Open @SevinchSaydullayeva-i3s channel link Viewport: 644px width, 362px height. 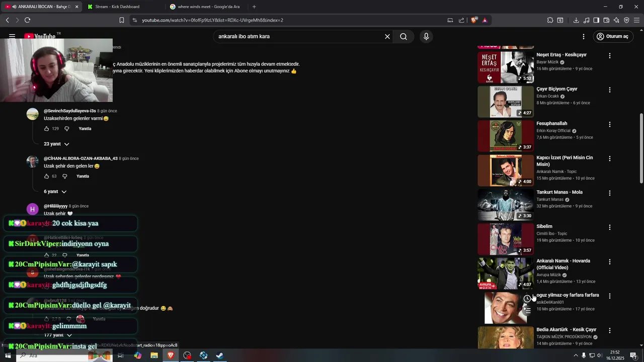69,111
